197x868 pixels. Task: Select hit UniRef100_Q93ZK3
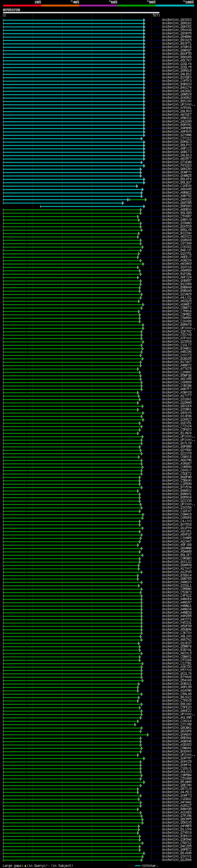[177, 20]
